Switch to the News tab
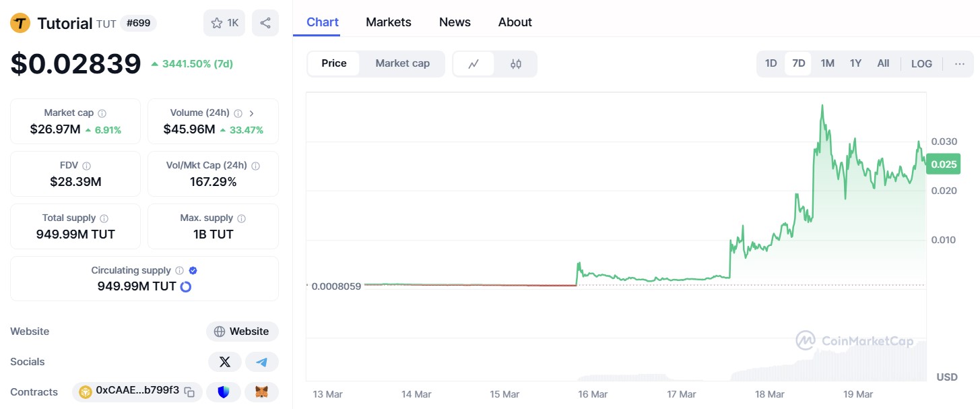 click(x=455, y=22)
